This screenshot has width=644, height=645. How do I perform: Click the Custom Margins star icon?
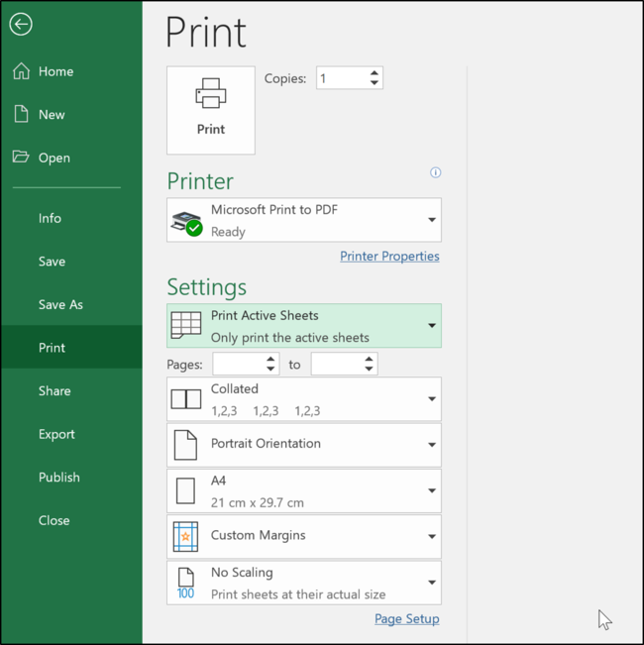coord(185,536)
